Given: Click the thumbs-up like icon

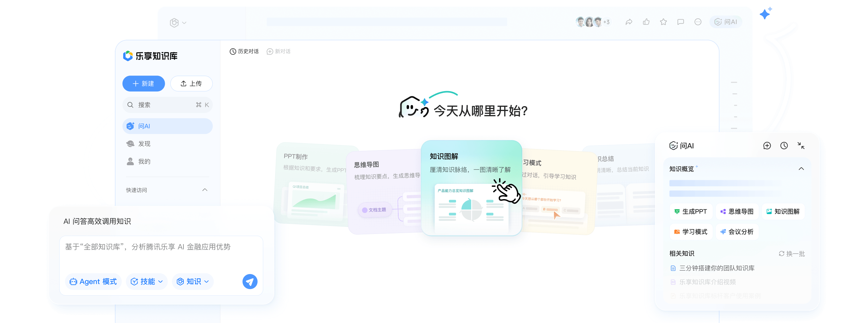Looking at the screenshot, I should click(646, 22).
